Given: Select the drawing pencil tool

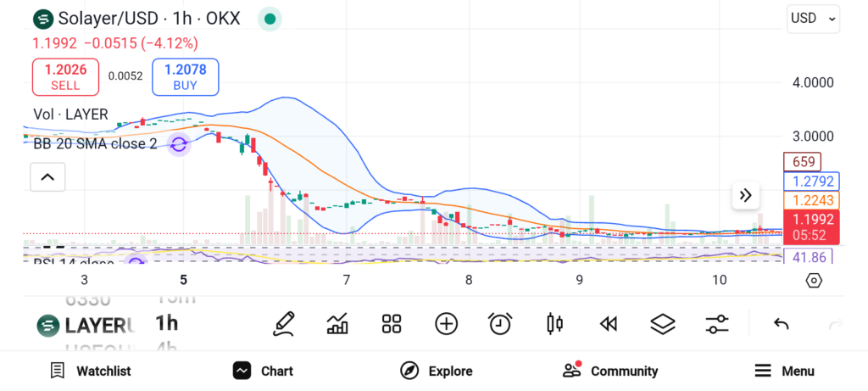Looking at the screenshot, I should click(x=284, y=323).
